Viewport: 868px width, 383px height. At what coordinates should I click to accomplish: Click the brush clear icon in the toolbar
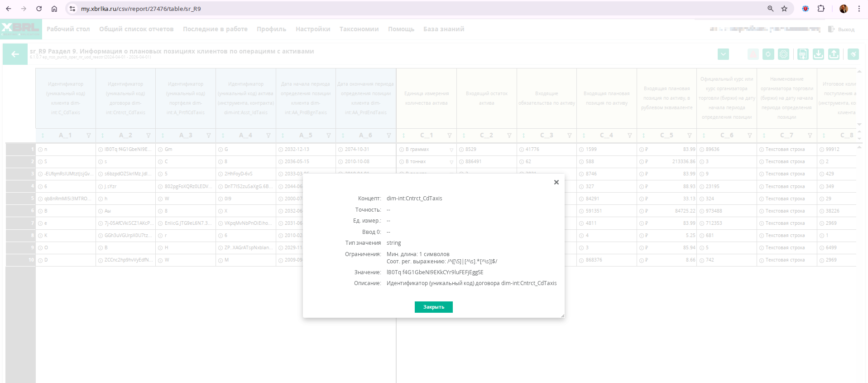click(853, 54)
